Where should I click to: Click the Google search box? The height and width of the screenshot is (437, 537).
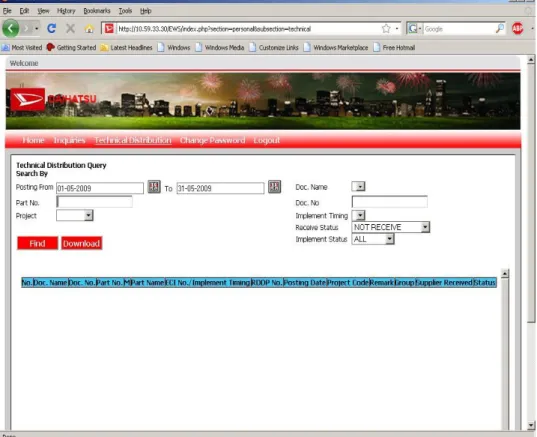(x=458, y=29)
